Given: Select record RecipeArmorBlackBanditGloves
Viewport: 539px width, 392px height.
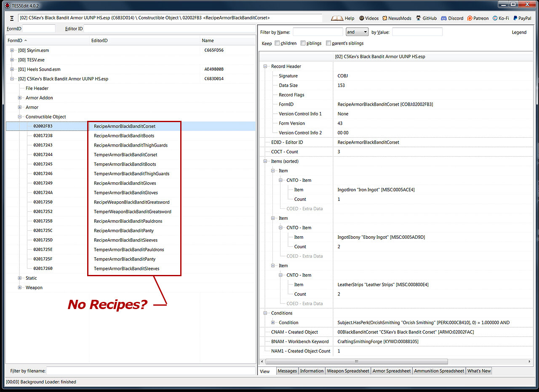Looking at the screenshot, I should (x=125, y=183).
